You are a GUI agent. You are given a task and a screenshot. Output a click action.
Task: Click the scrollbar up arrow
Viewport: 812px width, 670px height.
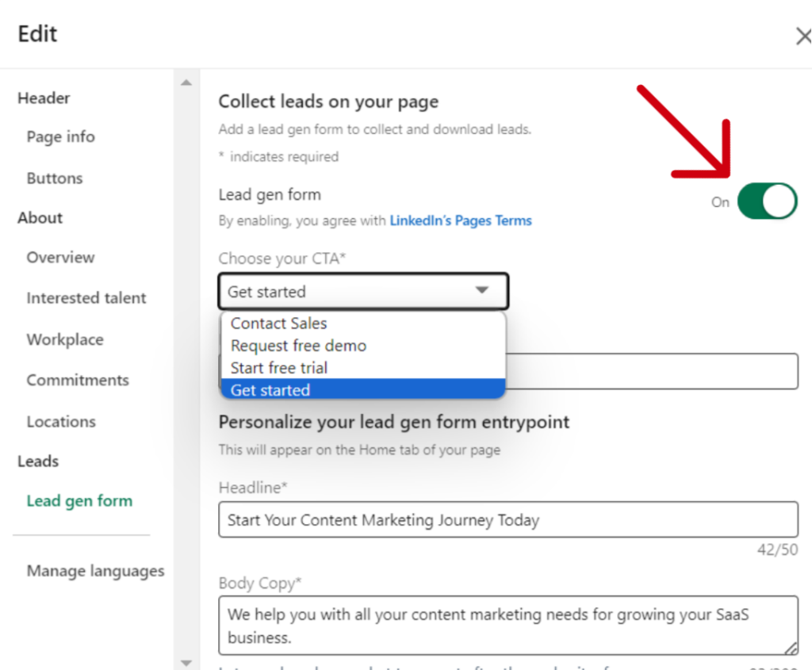[186, 82]
